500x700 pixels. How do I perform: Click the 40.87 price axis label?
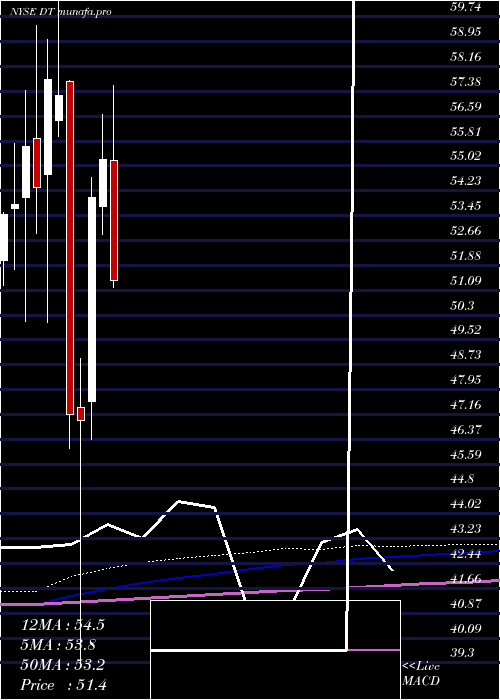(x=468, y=604)
